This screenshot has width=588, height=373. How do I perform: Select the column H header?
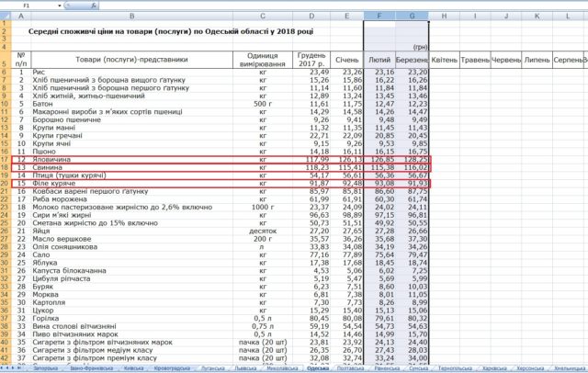coord(446,17)
